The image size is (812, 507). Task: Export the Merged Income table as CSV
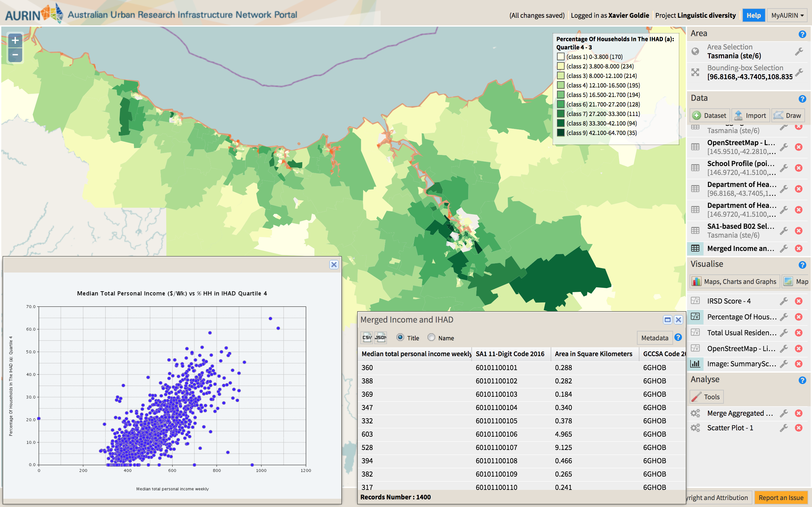pyautogui.click(x=367, y=338)
